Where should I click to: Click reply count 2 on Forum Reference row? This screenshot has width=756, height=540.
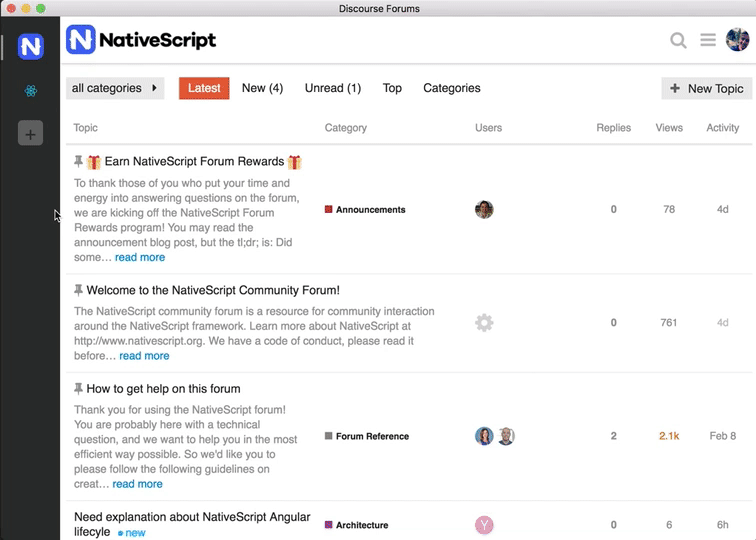613,436
